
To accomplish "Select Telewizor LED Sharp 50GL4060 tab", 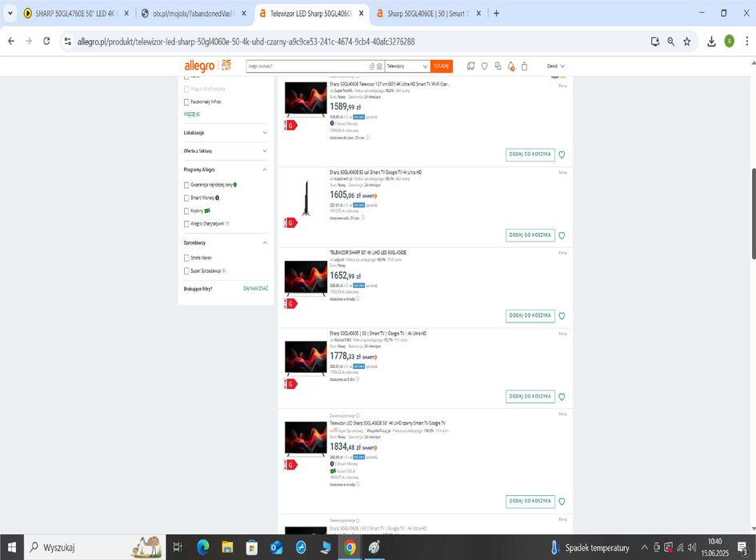I will (311, 14).
